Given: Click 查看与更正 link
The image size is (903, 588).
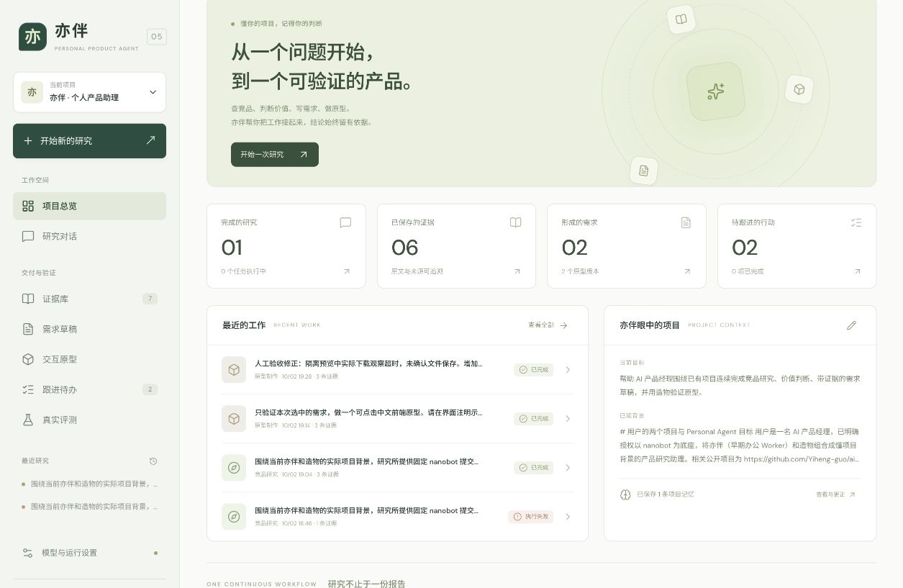Looking at the screenshot, I should (x=835, y=494).
